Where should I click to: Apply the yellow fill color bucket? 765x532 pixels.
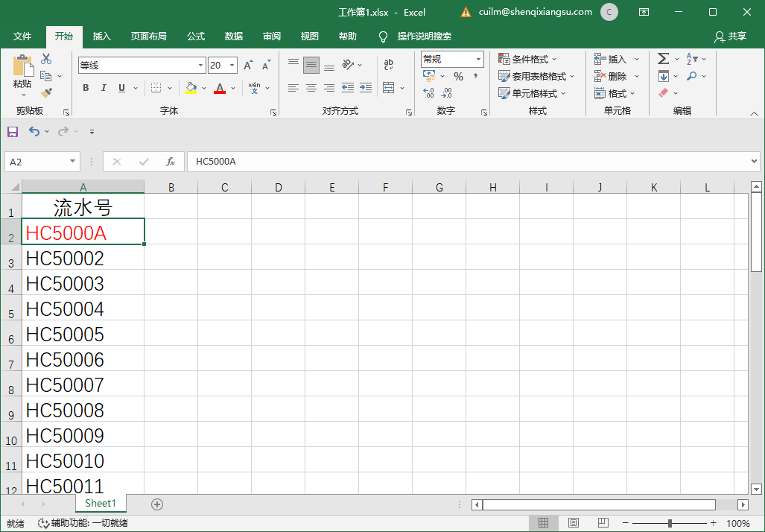[191, 88]
